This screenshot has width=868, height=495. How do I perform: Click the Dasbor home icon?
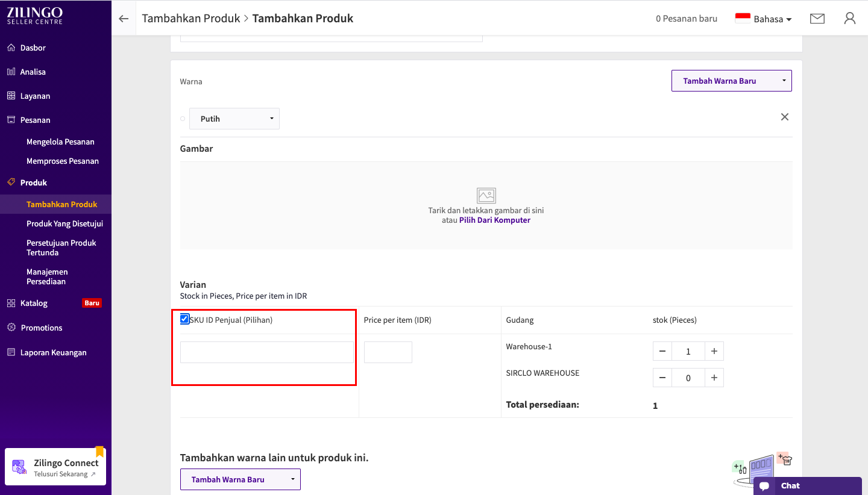point(11,48)
